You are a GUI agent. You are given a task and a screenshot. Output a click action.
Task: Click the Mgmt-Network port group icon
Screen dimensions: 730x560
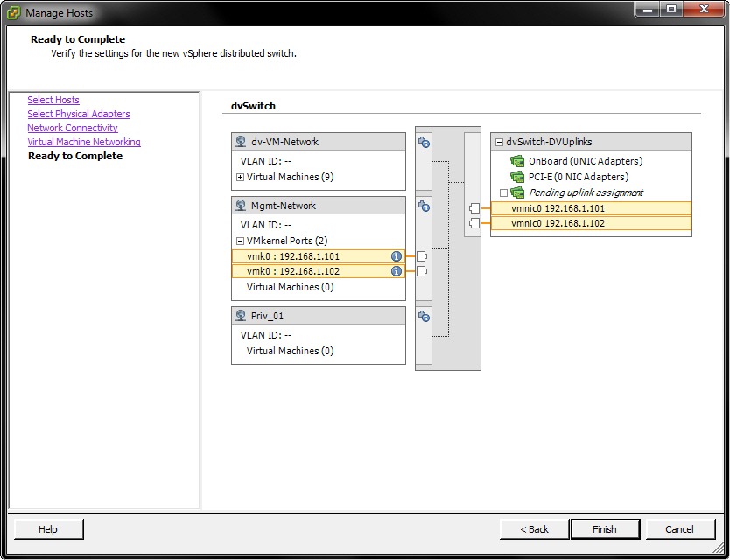(241, 206)
